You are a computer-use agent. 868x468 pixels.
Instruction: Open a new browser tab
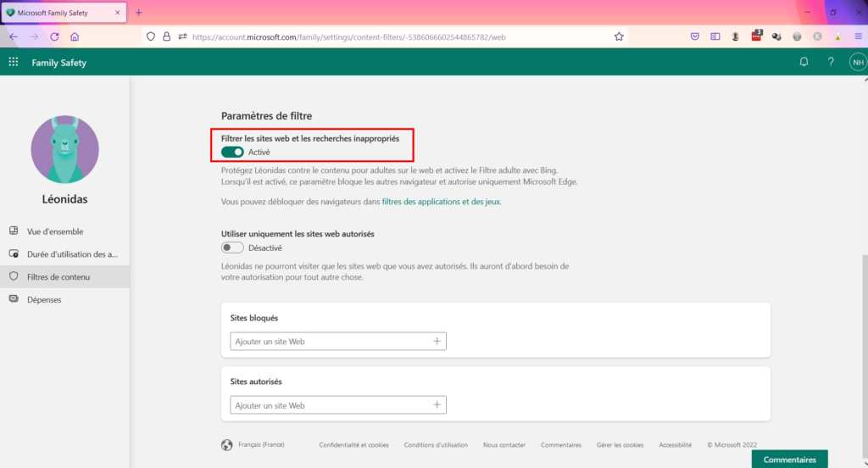(x=138, y=12)
